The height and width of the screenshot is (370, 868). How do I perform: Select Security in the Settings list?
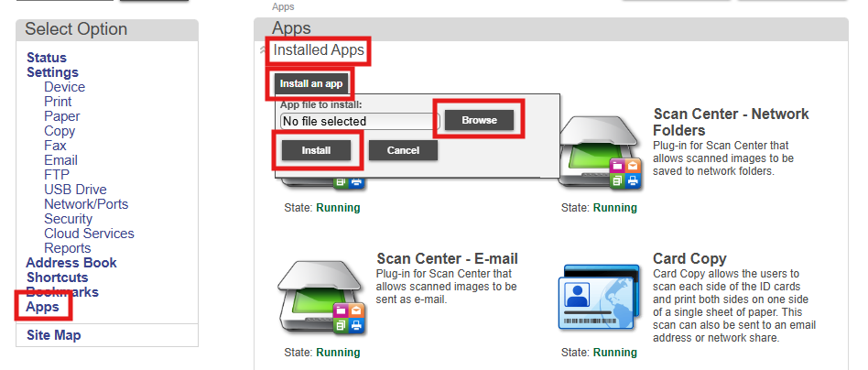68,219
